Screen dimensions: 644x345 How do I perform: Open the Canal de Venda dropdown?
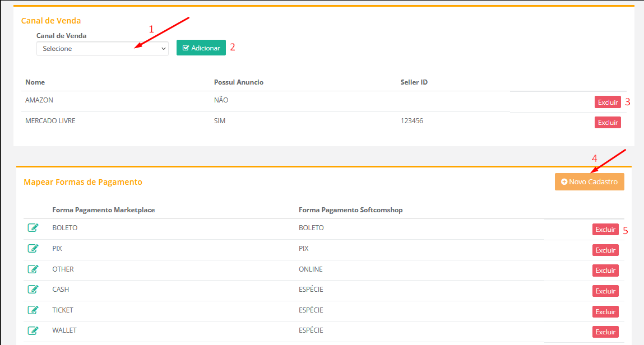click(102, 49)
